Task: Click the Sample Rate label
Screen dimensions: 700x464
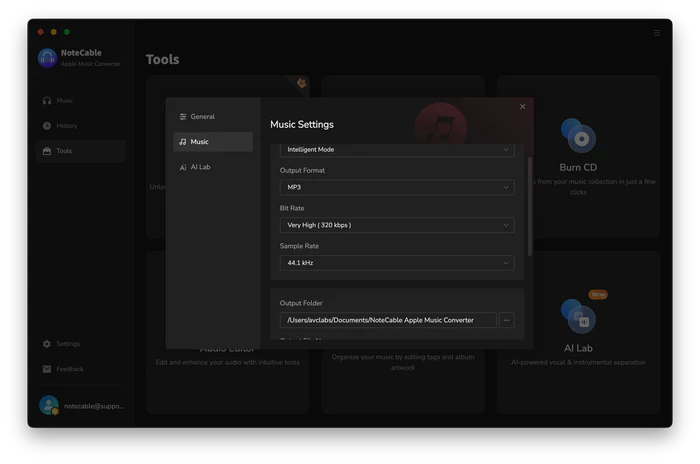Action: click(299, 246)
